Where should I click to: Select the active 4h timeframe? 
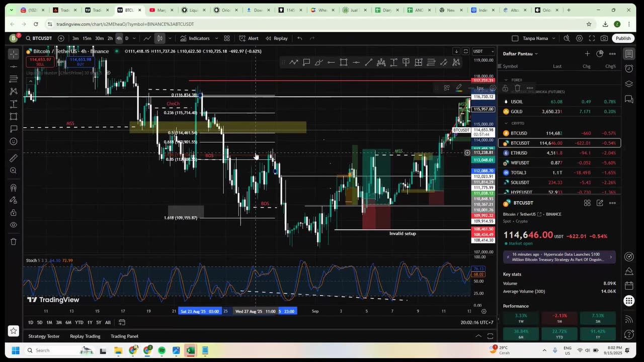tap(119, 38)
